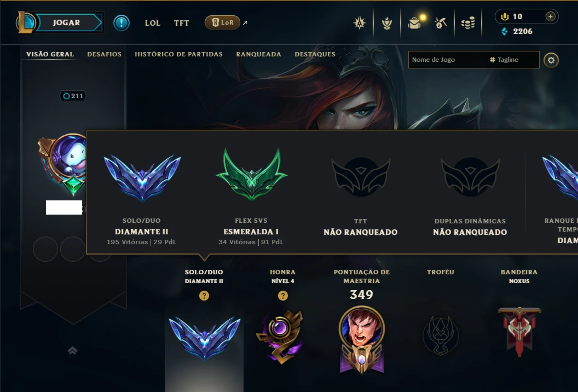Open the collection backpack icon
This screenshot has height=392, width=578.
click(414, 23)
